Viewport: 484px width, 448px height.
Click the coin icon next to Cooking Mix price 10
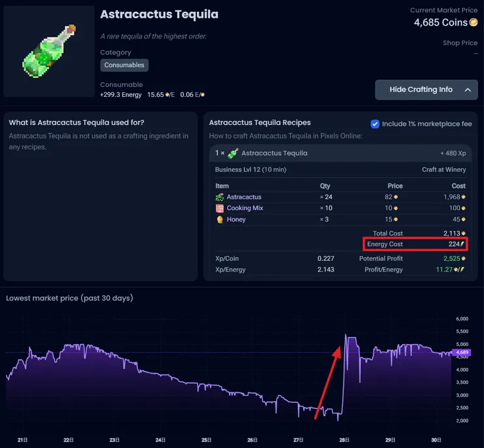click(396, 209)
